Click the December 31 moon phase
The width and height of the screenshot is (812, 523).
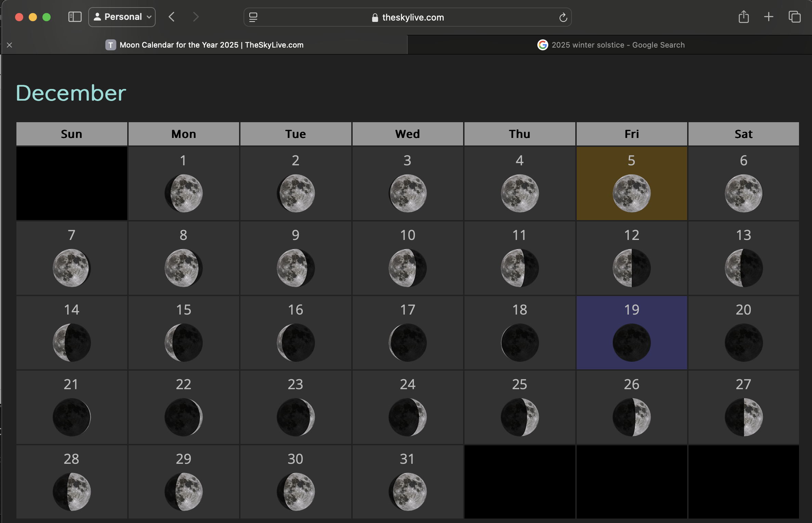[x=407, y=492]
